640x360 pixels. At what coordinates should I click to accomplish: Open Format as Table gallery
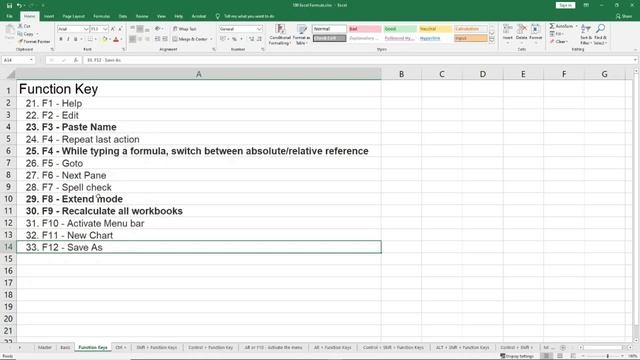pos(302,34)
